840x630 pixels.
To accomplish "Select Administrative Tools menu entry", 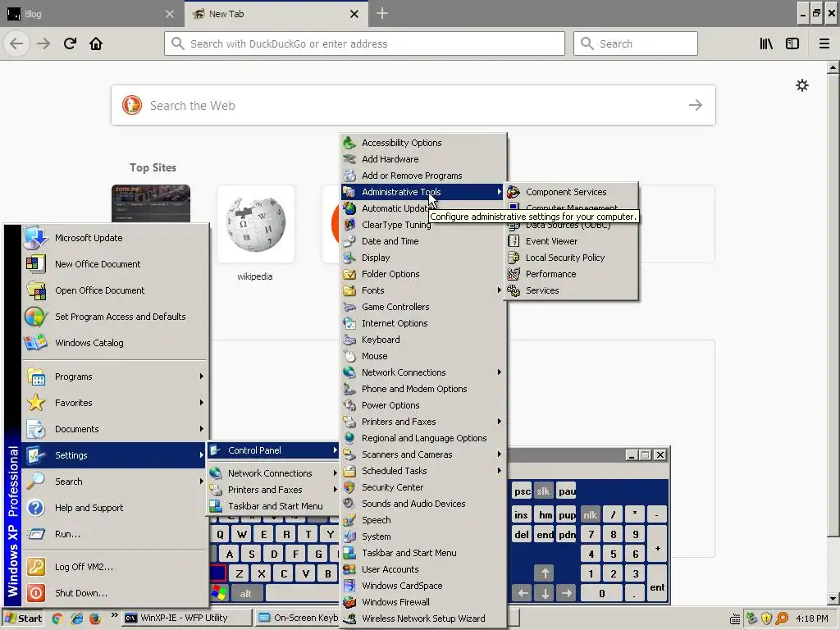I will tap(423, 192).
